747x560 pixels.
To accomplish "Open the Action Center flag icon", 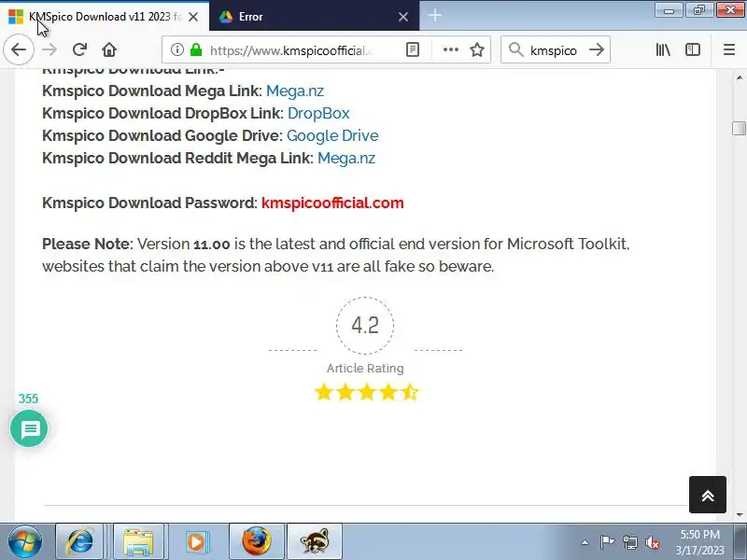I will pyautogui.click(x=607, y=542).
